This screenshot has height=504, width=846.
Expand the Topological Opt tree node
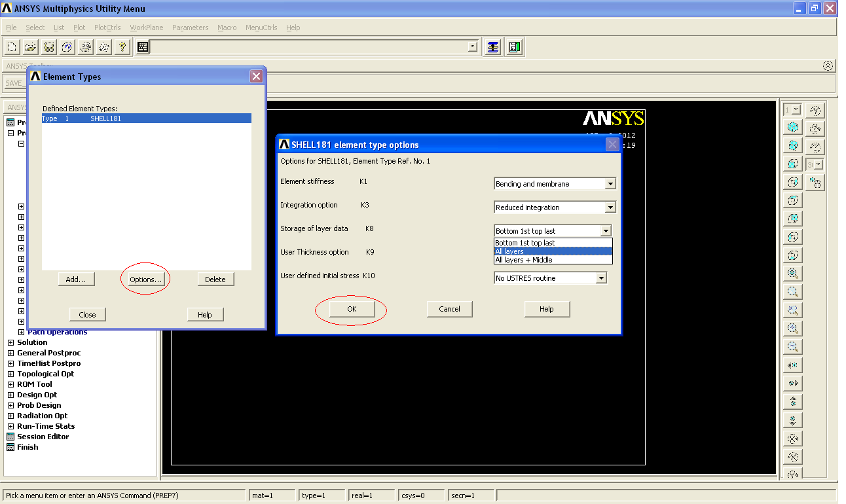11,374
